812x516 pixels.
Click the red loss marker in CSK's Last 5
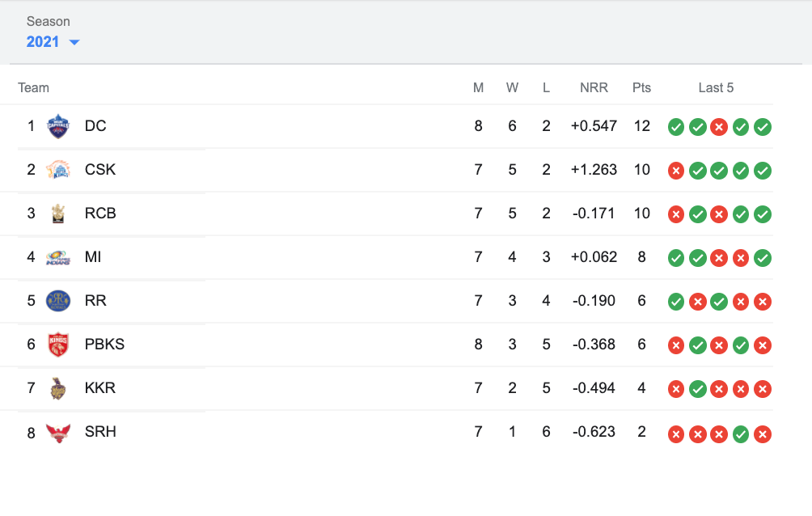675,171
